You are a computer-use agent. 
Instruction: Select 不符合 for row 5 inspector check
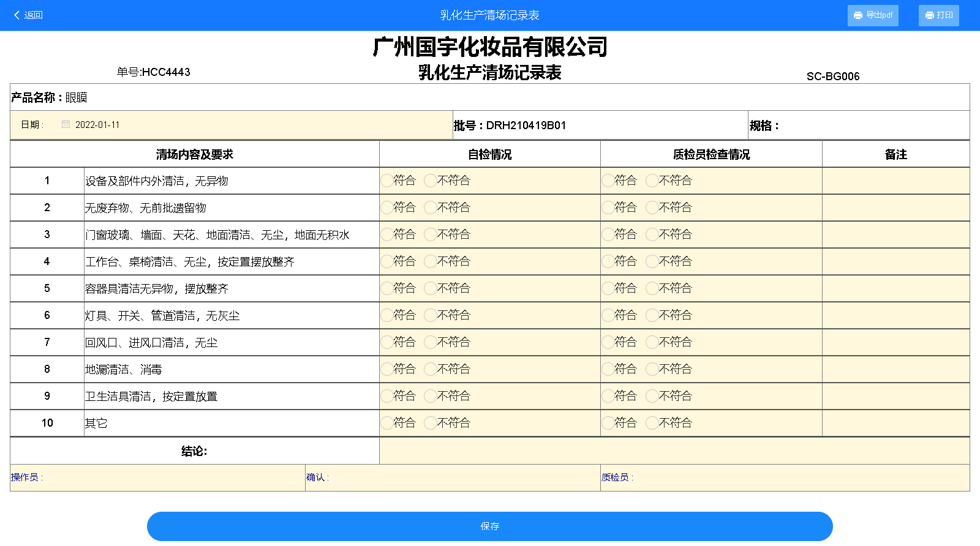tap(652, 288)
